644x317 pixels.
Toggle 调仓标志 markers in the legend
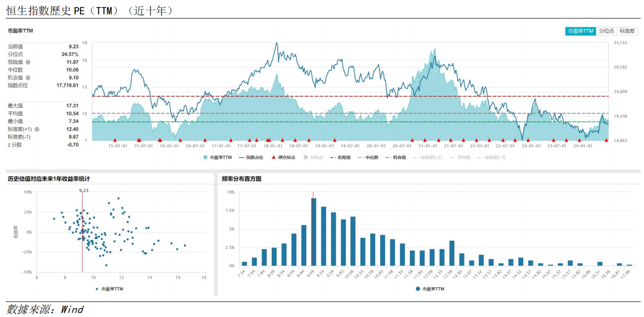pyautogui.click(x=283, y=158)
